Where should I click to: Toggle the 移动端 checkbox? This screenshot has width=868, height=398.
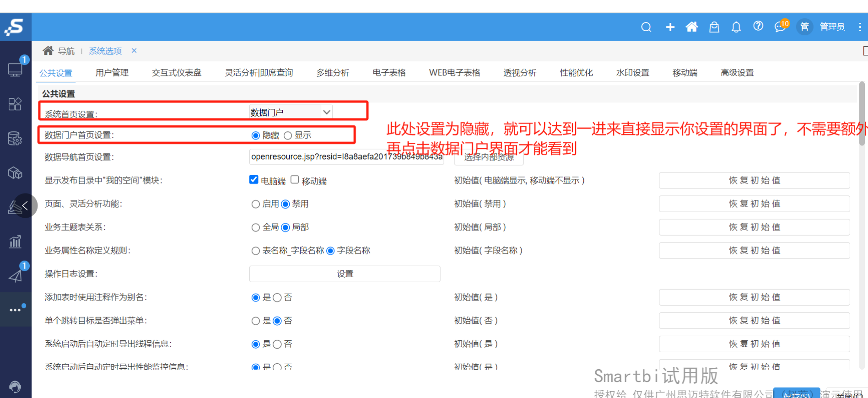coord(295,179)
